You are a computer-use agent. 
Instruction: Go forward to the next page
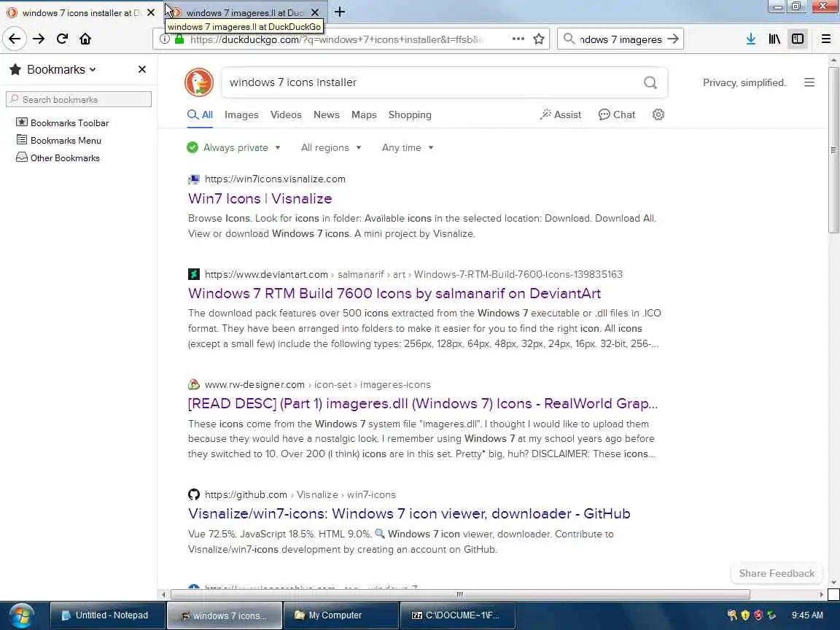click(39, 39)
